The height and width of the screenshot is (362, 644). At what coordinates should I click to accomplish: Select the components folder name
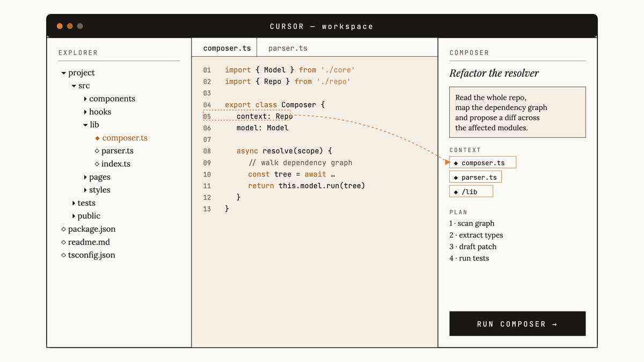click(x=112, y=99)
